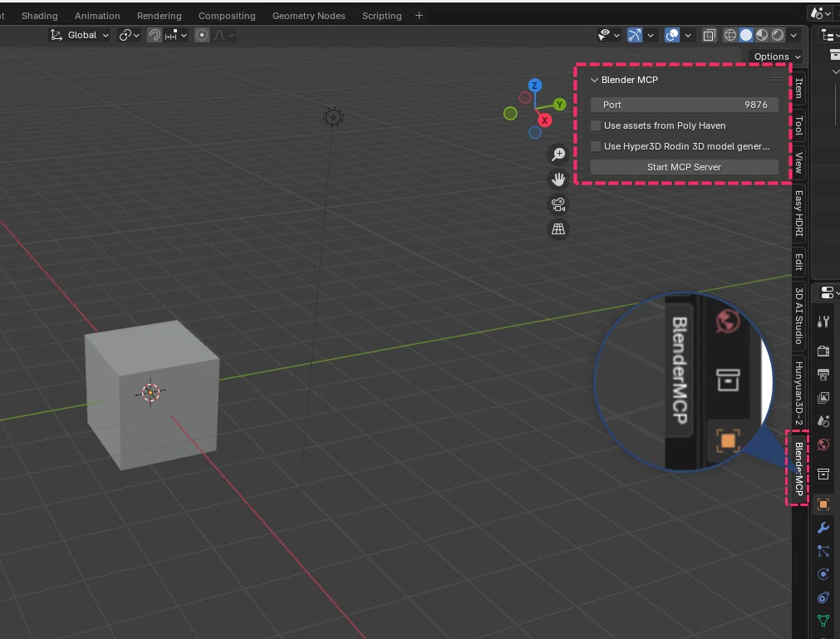This screenshot has height=639, width=840.
Task: Switch to the Compositing workspace tab
Action: pos(227,16)
